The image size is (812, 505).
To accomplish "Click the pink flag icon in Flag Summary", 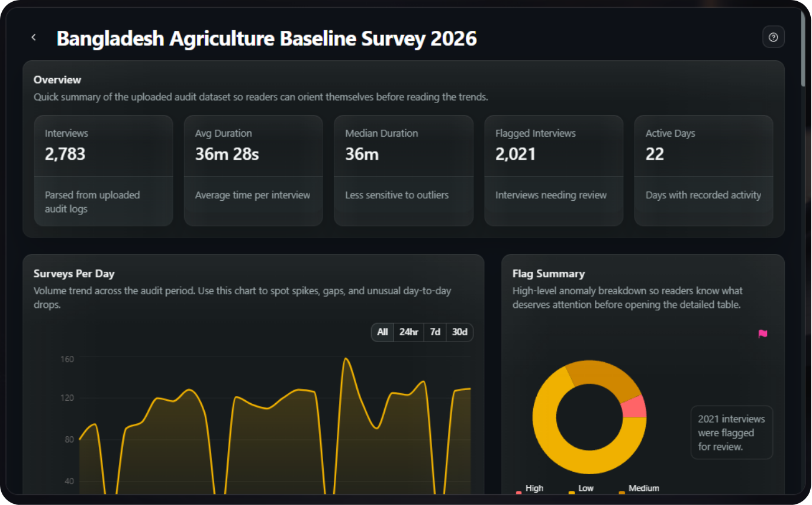I will pyautogui.click(x=763, y=334).
